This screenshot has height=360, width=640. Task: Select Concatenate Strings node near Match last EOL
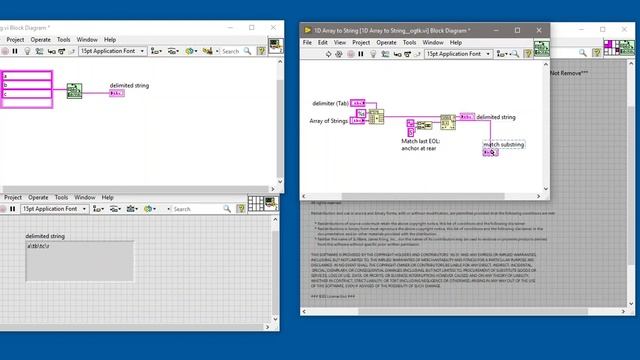click(x=424, y=125)
